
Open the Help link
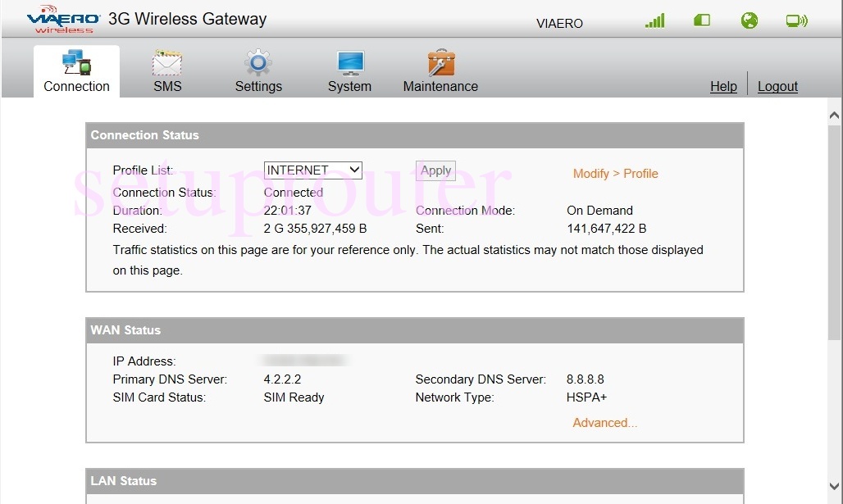coord(723,86)
